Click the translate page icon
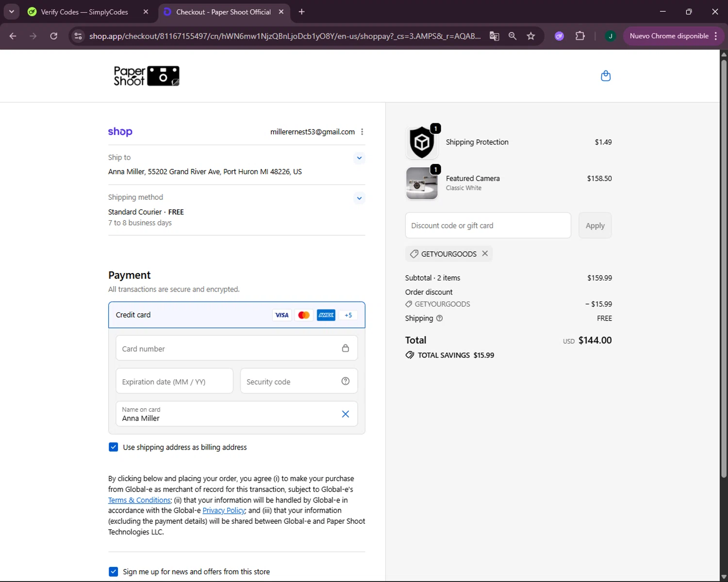728x582 pixels. point(494,36)
